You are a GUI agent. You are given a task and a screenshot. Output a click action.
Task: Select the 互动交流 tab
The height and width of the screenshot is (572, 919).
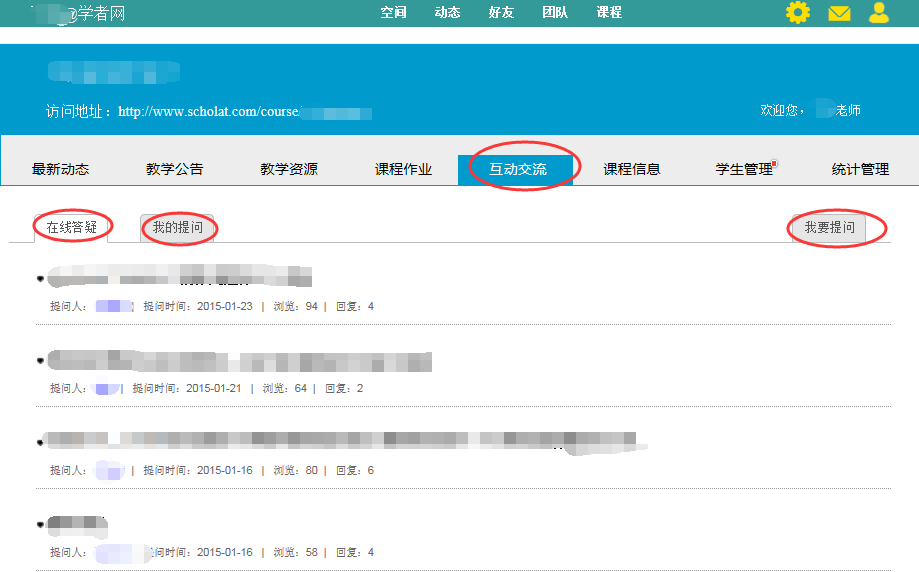point(517,169)
